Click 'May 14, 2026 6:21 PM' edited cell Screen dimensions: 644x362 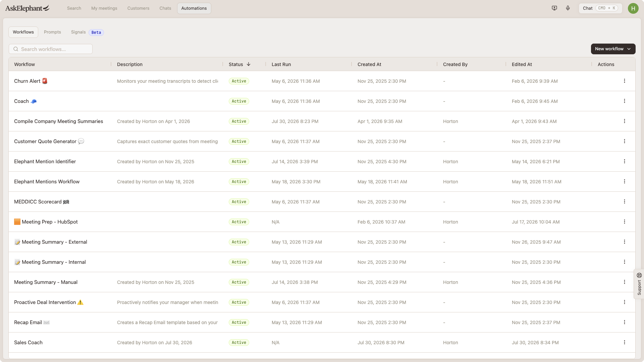536,162
